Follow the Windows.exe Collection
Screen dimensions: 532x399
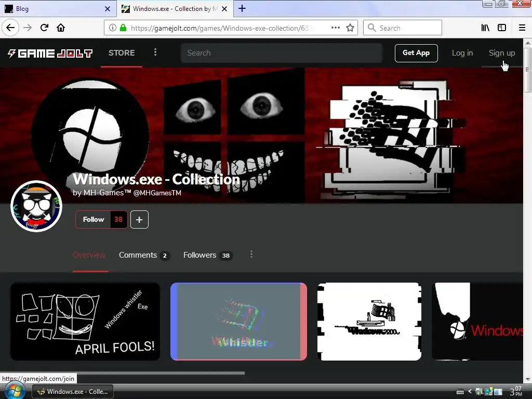(94, 220)
